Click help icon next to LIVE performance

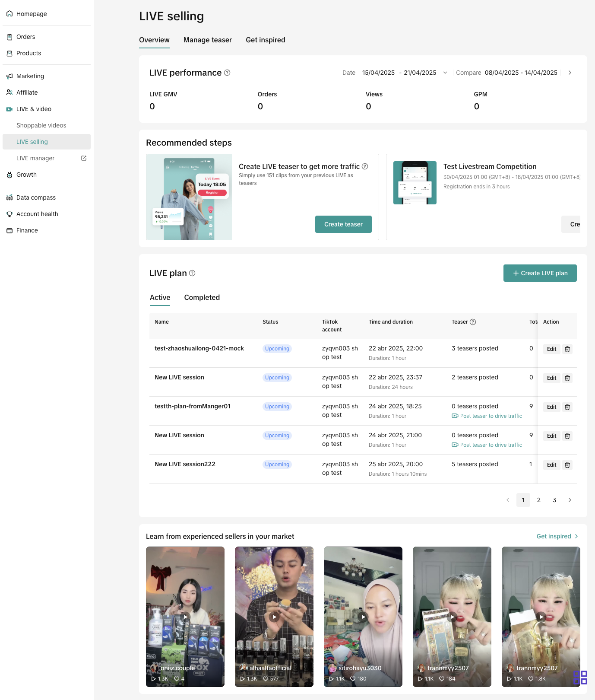227,73
